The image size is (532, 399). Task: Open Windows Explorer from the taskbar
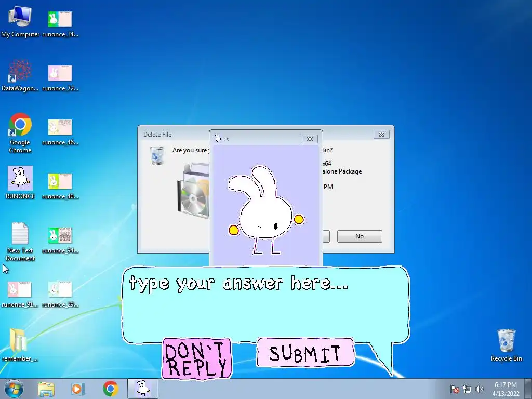(46, 389)
